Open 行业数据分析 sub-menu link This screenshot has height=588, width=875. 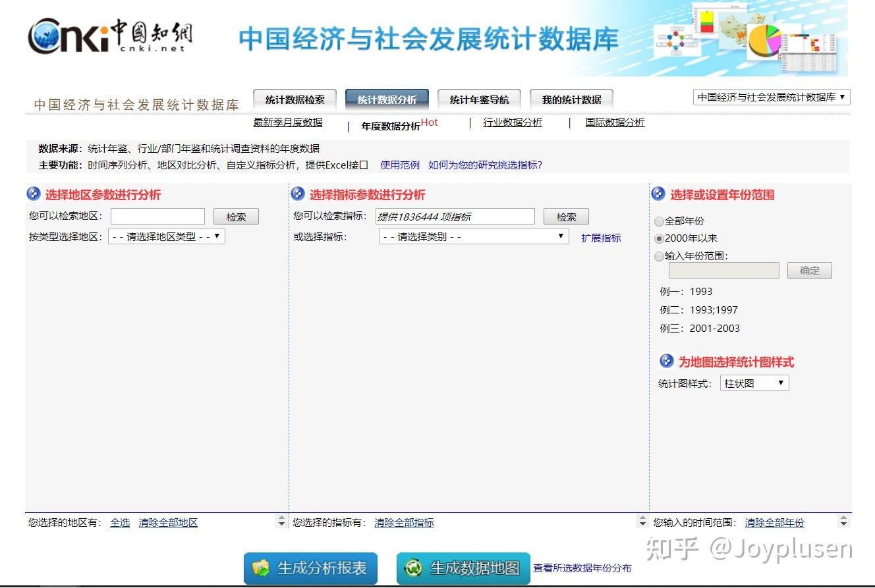tap(513, 122)
